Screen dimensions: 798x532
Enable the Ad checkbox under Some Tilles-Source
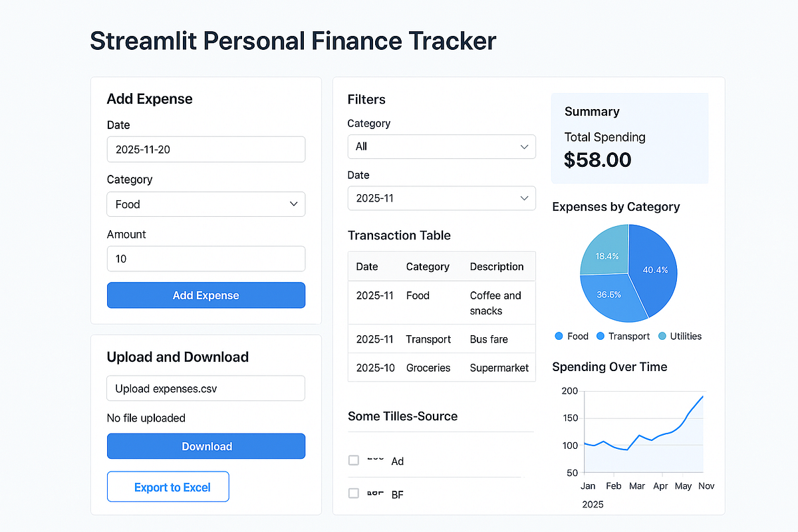click(353, 460)
